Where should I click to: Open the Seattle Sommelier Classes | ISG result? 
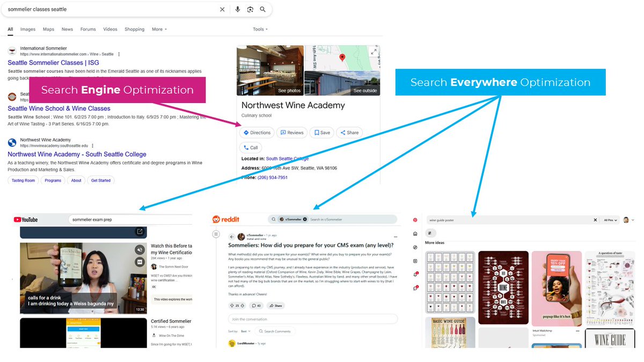[53, 63]
